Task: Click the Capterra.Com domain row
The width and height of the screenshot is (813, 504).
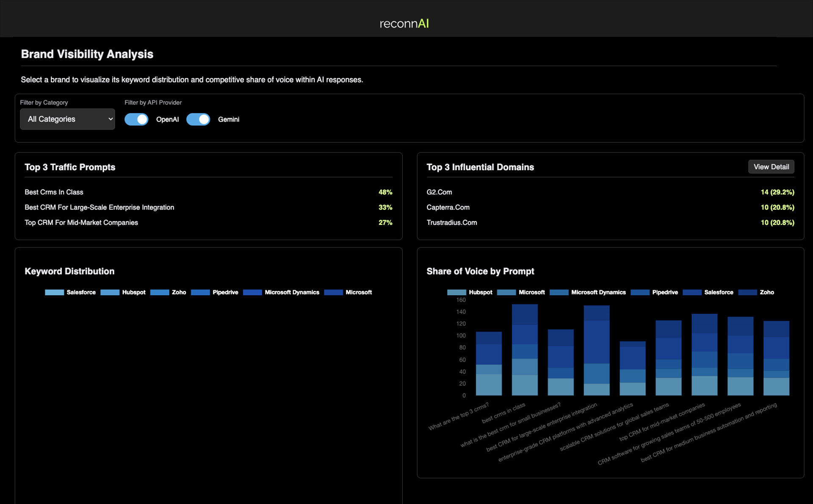Action: coord(610,208)
